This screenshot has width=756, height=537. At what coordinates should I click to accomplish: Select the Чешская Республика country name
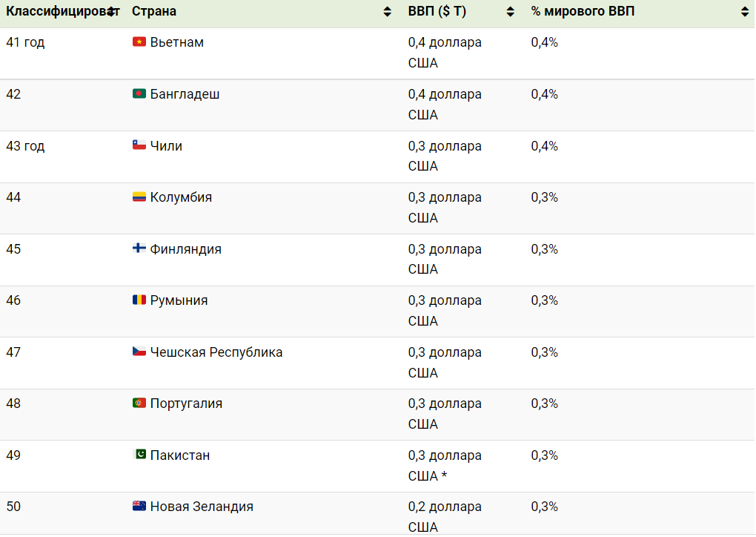[216, 352]
